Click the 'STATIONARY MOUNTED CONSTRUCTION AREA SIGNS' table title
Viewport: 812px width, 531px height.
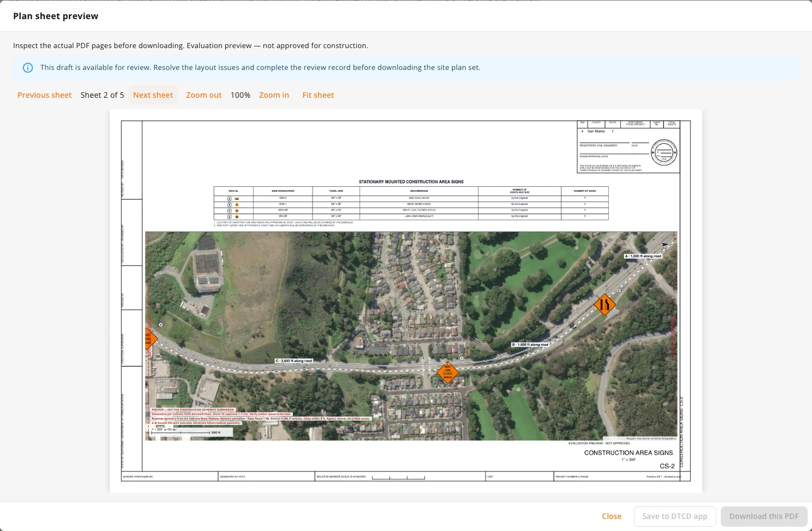pos(411,182)
